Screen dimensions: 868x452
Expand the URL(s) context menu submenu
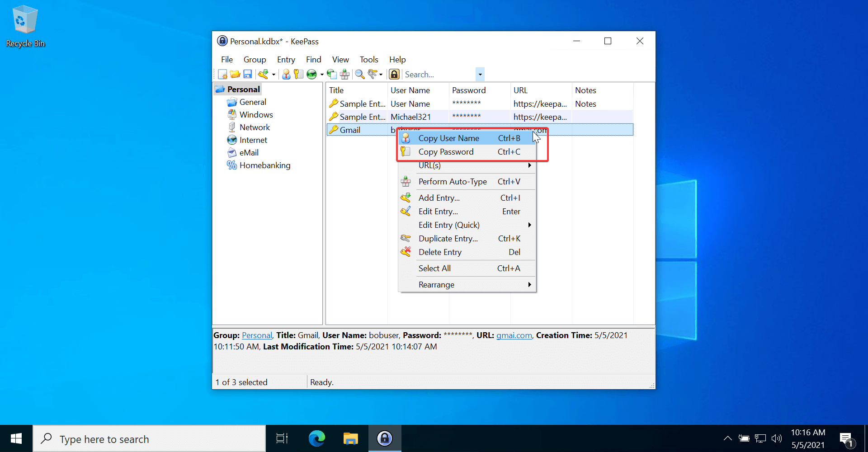tap(452, 165)
